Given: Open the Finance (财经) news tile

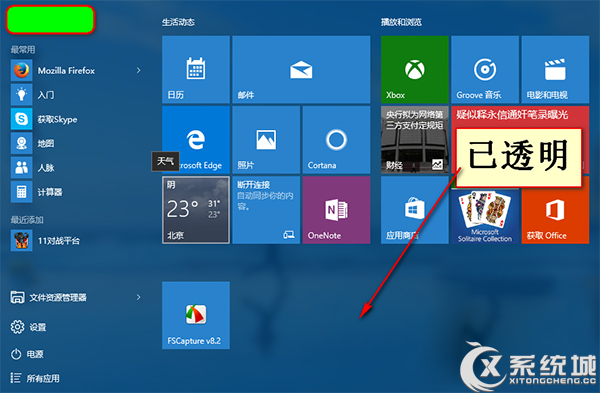Looking at the screenshot, I should click(x=415, y=140).
